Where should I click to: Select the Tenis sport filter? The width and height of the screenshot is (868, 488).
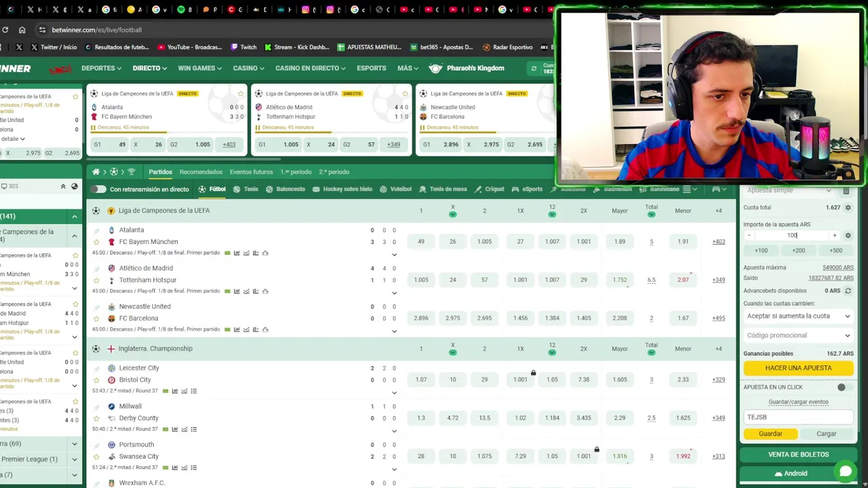(245, 189)
